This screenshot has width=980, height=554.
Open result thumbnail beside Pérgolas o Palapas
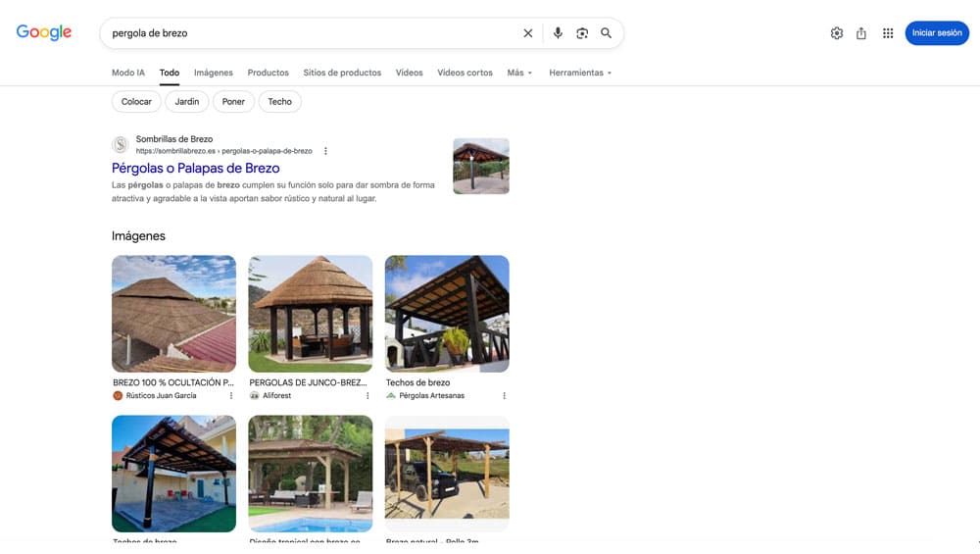click(x=481, y=167)
